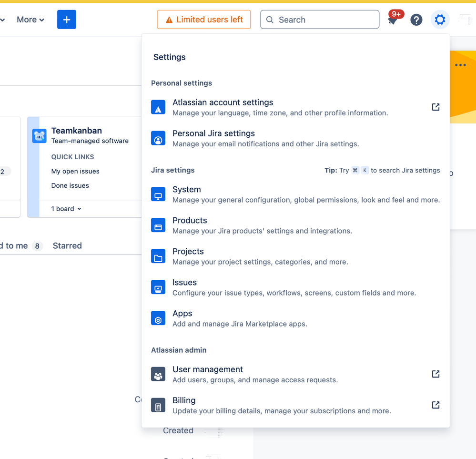476x459 pixels.
Task: Click the Projects folder icon
Action: point(158,256)
